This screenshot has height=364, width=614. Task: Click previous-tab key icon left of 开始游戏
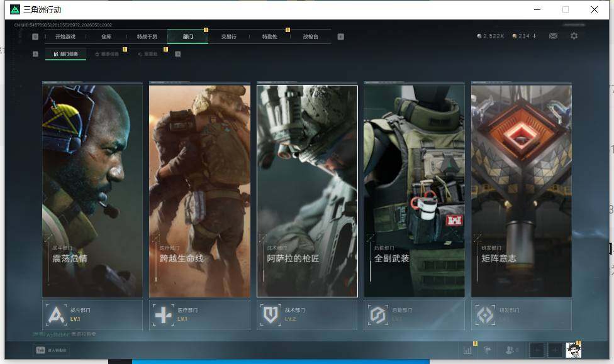pyautogui.click(x=35, y=37)
